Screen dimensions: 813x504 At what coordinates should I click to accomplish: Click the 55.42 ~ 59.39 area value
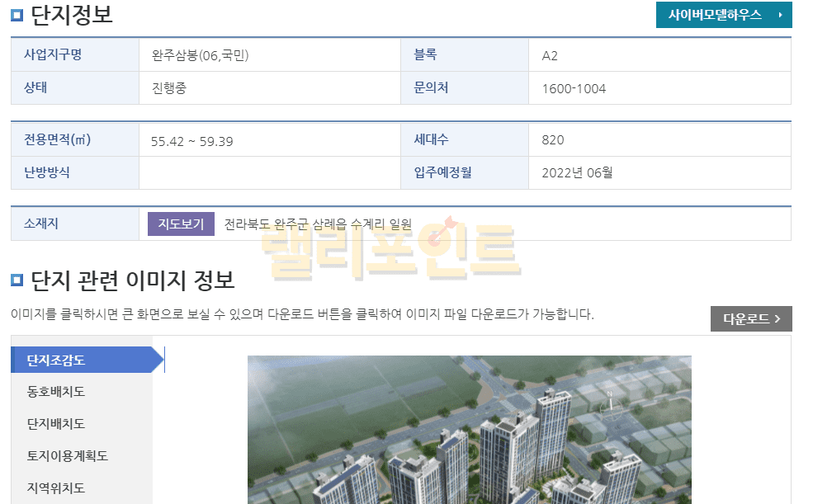point(191,141)
